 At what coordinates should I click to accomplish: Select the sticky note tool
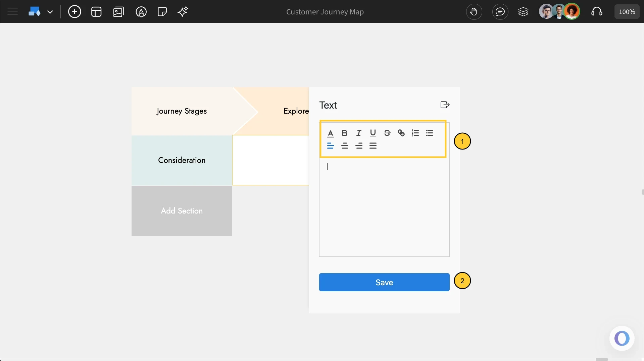point(162,11)
